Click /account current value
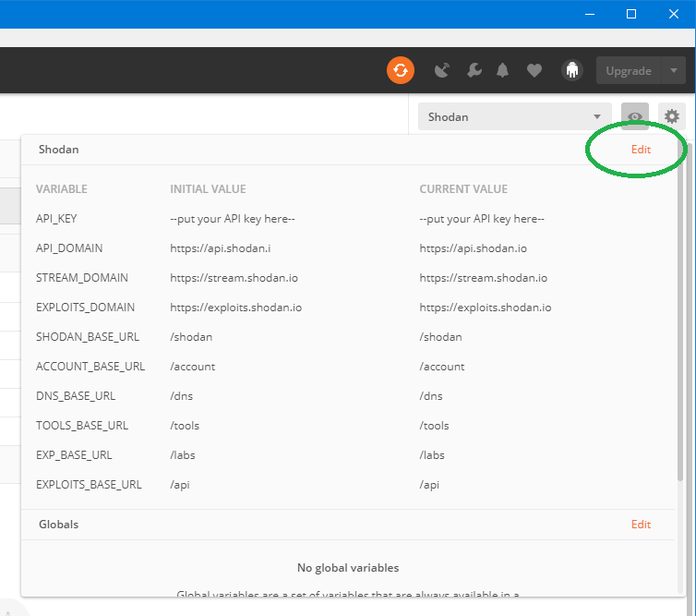The width and height of the screenshot is (696, 616). click(441, 367)
